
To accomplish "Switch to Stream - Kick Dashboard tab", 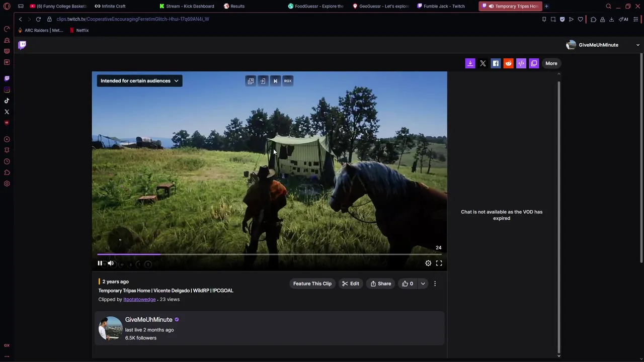I will (187, 6).
